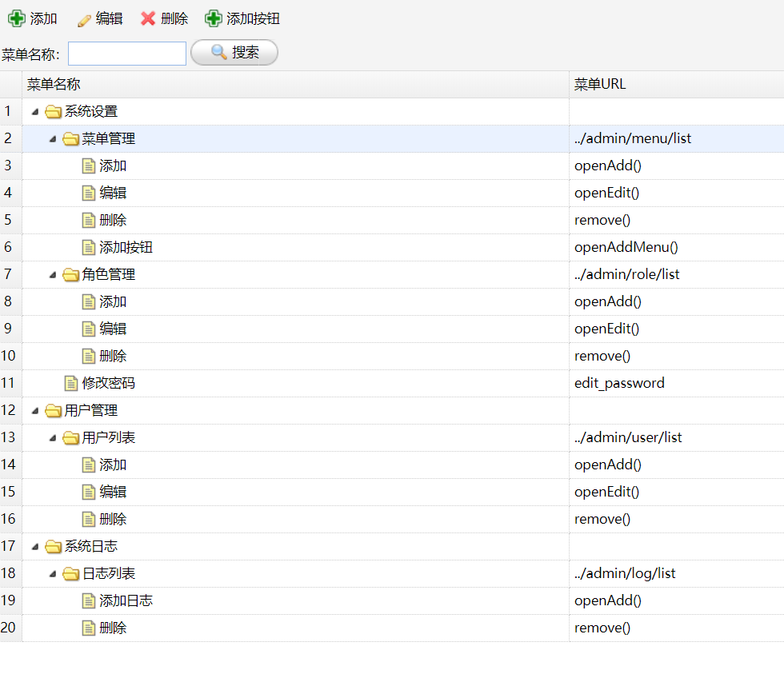The image size is (784, 678).
Task: Collapse the 角色管理 tree node
Action: click(53, 275)
